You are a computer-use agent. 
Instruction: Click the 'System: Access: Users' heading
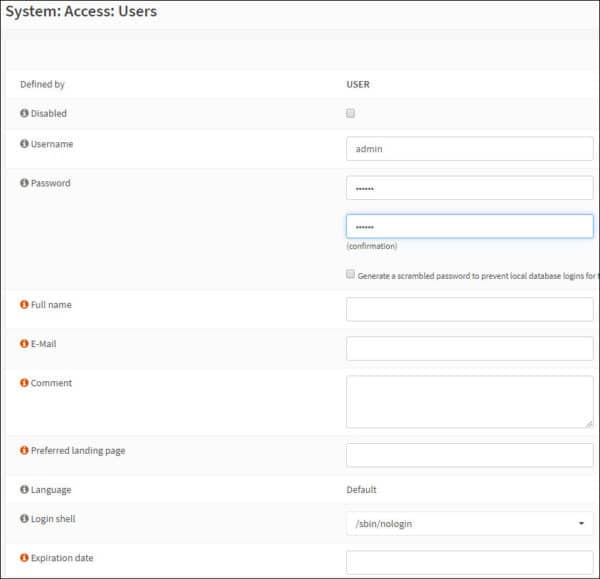pyautogui.click(x=81, y=11)
